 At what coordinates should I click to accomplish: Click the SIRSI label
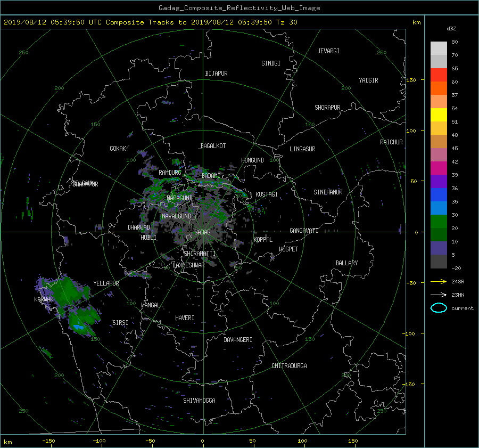(x=120, y=323)
